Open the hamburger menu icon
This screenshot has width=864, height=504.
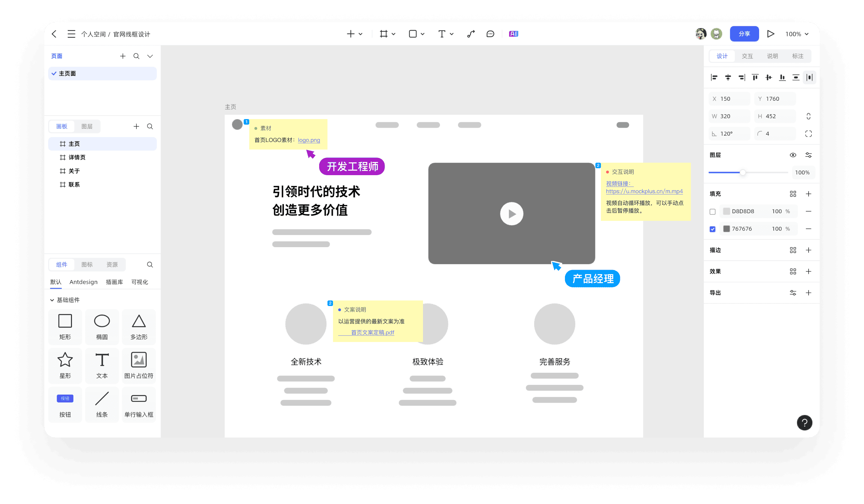71,34
